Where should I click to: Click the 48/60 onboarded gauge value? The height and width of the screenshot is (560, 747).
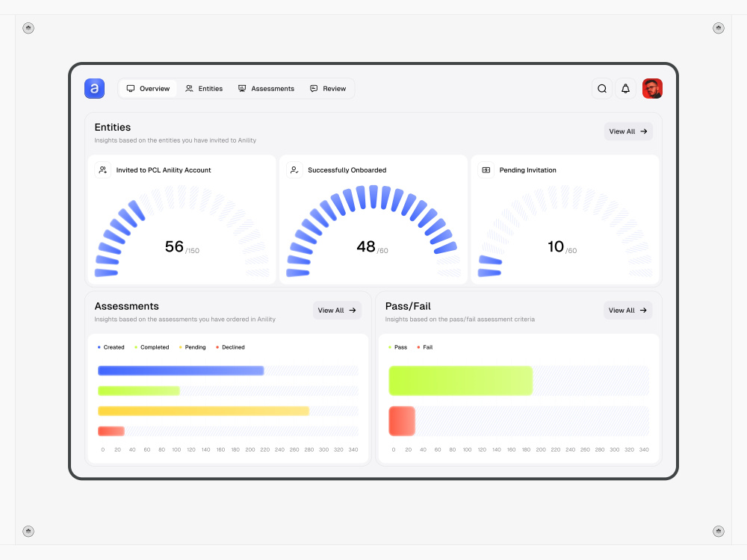[373, 246]
